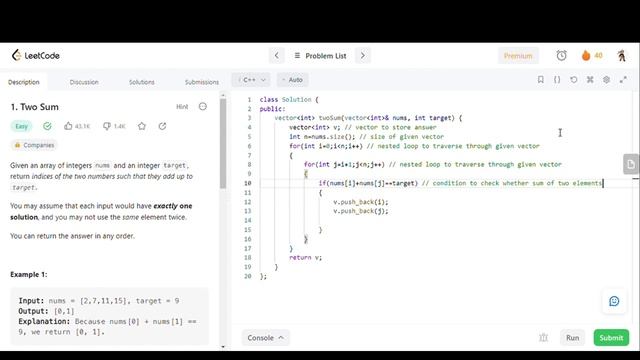This screenshot has width=640, height=360.
Task: Switch to the Solutions tab
Action: coord(142,82)
